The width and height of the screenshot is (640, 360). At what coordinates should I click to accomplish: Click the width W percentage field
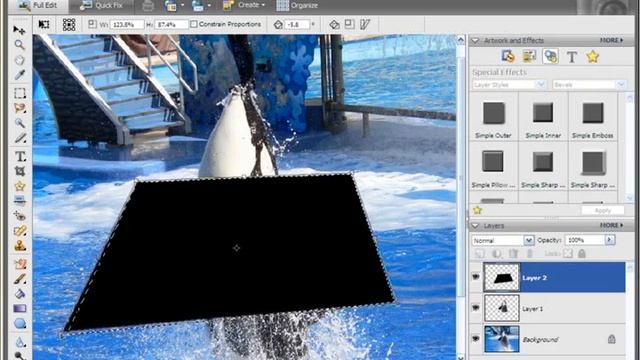coord(127,24)
